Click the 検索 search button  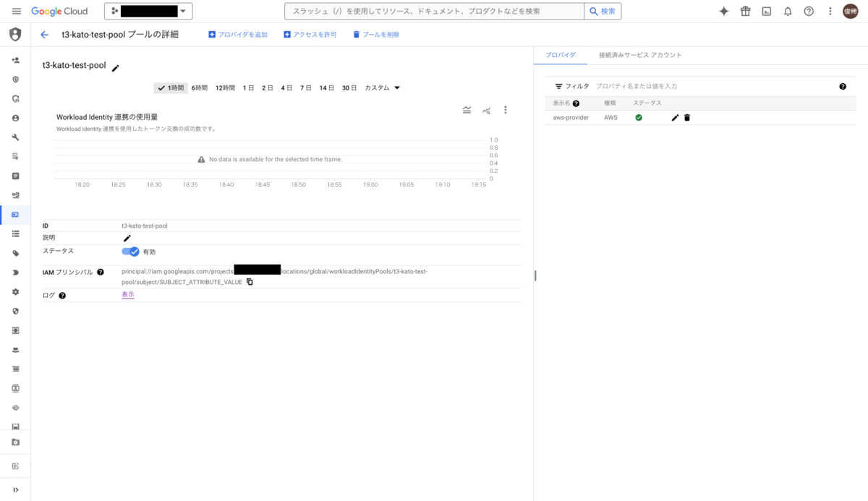(x=603, y=12)
